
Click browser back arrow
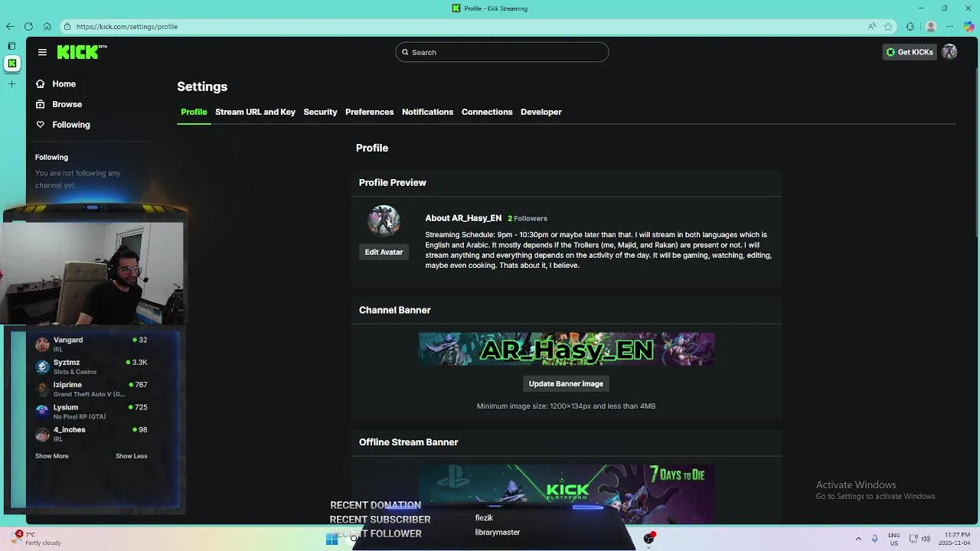(x=9, y=26)
